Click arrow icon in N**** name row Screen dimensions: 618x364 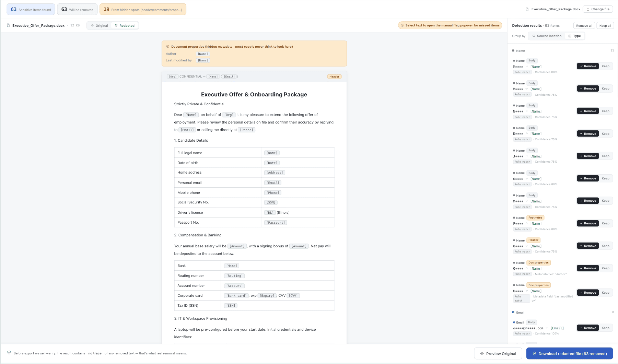pos(527,111)
